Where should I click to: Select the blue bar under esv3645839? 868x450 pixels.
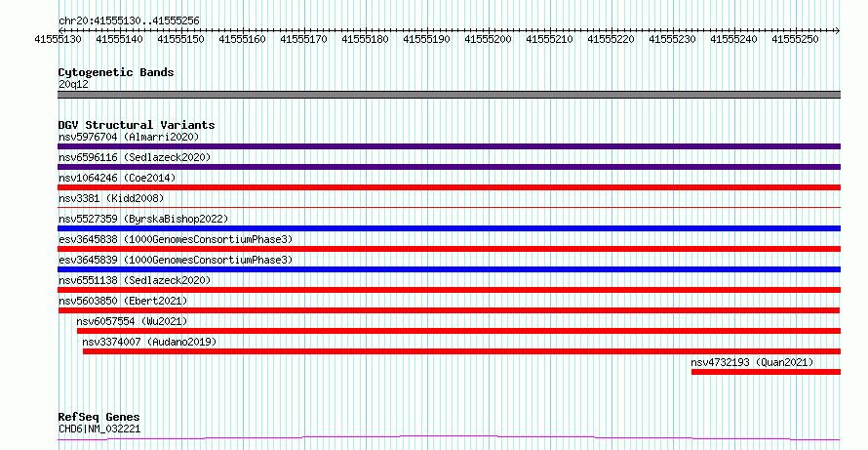click(449, 269)
